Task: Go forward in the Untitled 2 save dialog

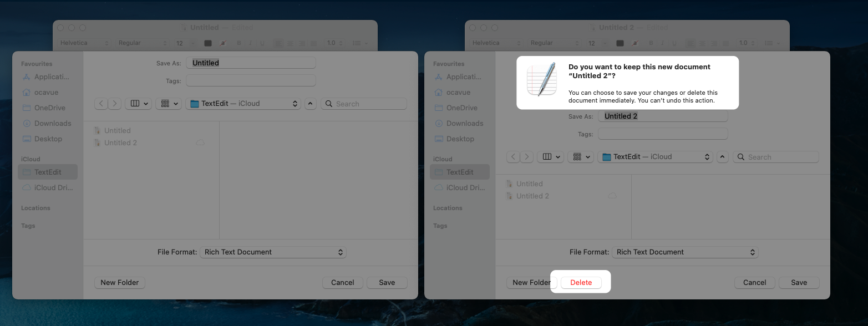Action: click(527, 157)
